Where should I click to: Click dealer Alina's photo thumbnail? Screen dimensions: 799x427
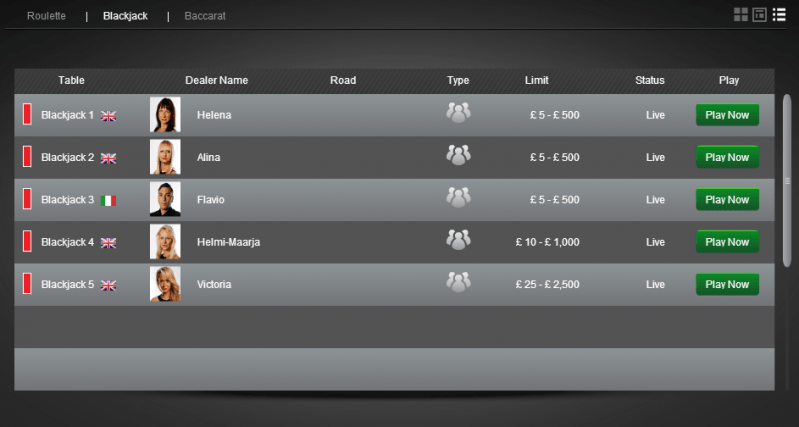[x=165, y=157]
